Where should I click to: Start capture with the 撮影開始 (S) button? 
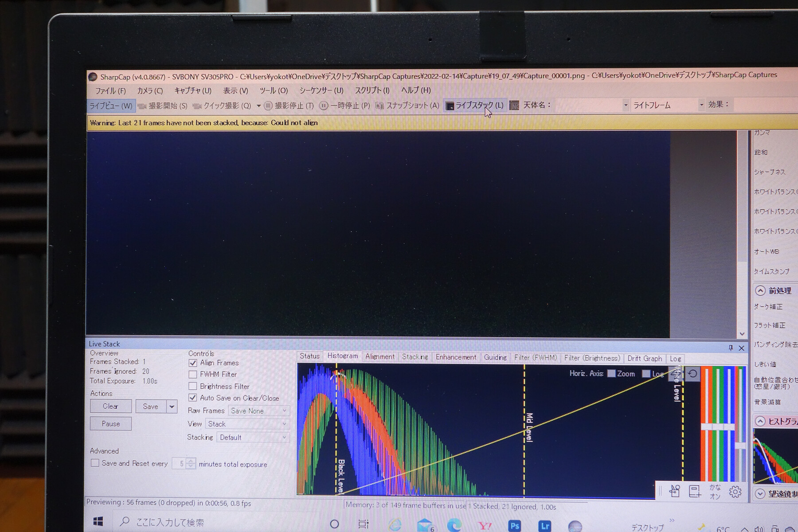(x=163, y=106)
